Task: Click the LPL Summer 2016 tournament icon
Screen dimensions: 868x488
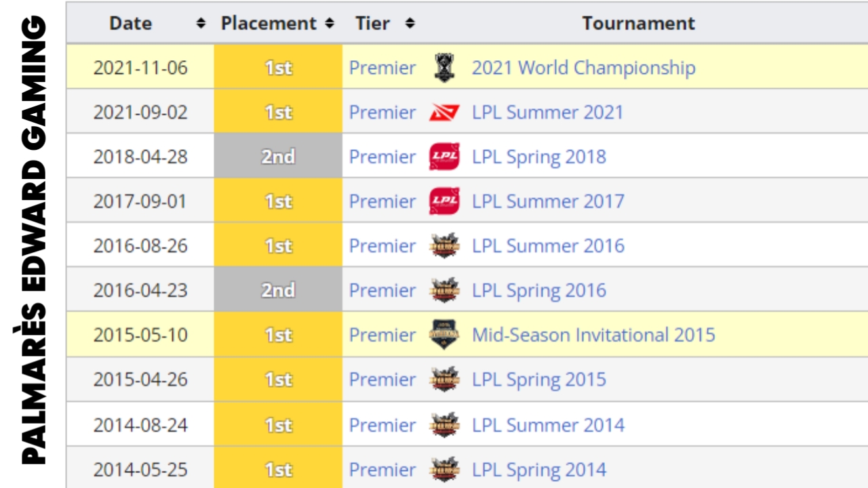Action: pos(444,246)
